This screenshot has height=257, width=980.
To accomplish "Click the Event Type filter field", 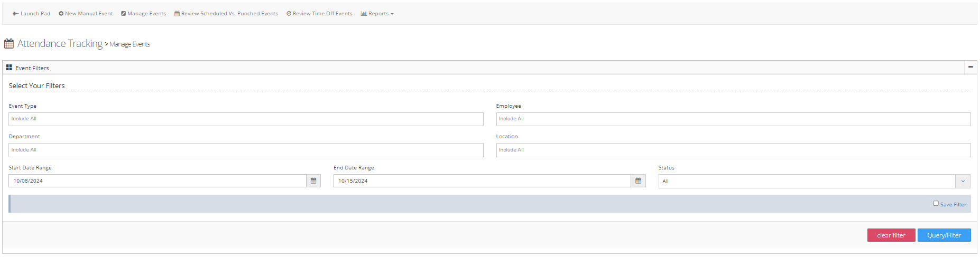I will point(246,119).
